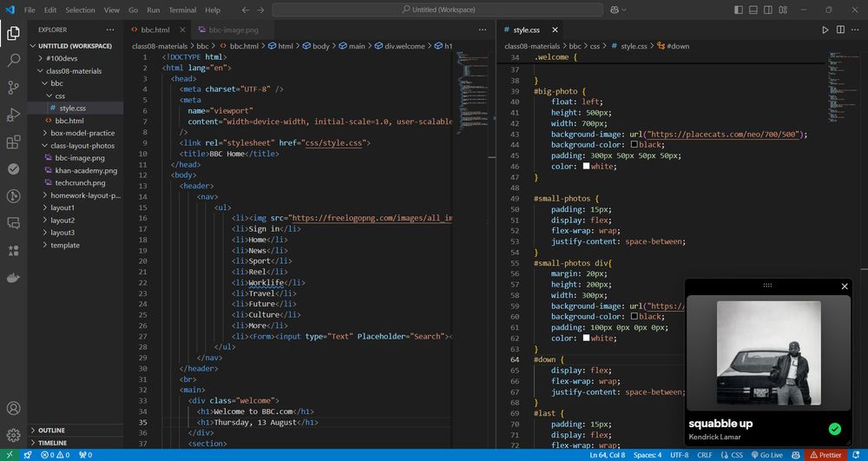
Task: Toggle the bottom panel layout button
Action: [x=753, y=10]
